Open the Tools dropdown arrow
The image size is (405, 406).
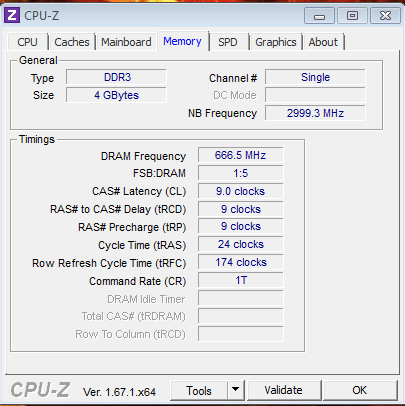point(236,390)
